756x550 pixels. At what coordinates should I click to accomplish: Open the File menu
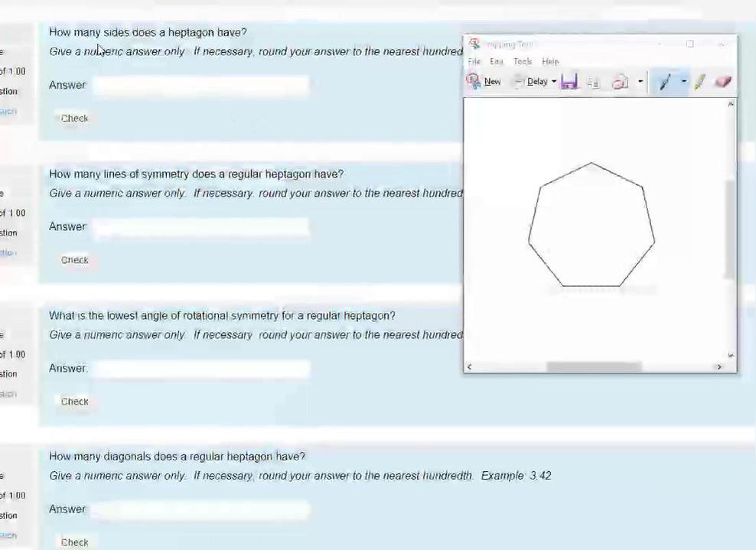coord(474,61)
